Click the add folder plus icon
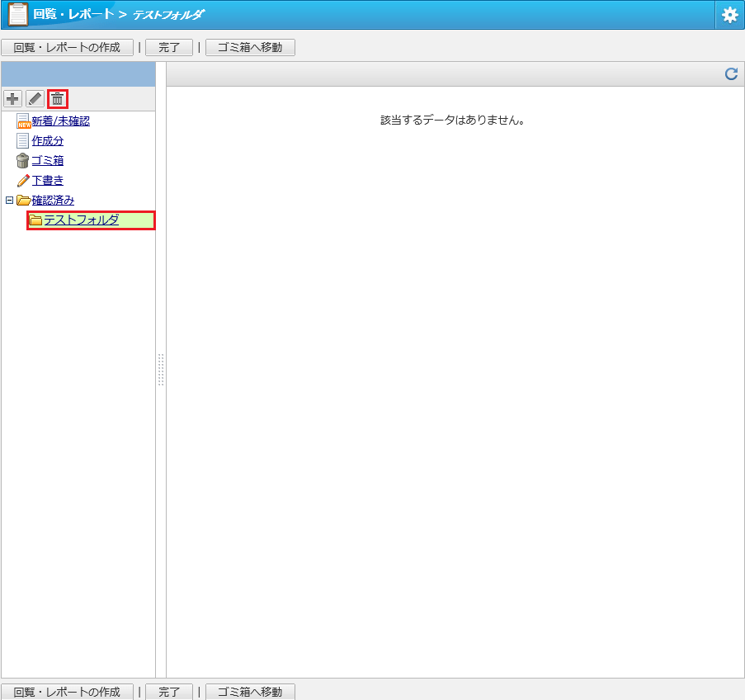Screen dimensions: 745x700 point(12,99)
